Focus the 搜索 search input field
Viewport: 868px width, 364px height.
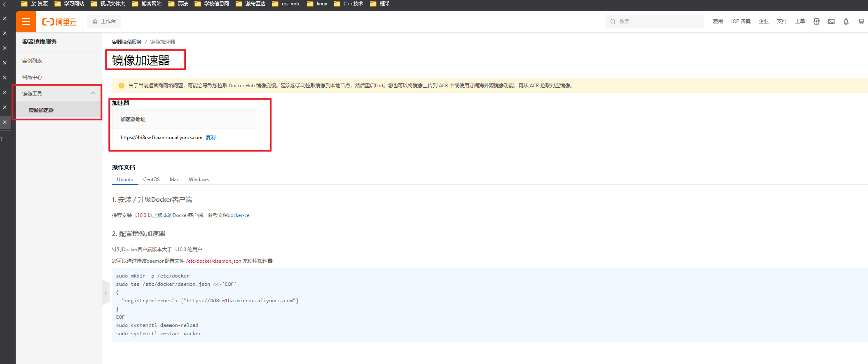pos(655,21)
